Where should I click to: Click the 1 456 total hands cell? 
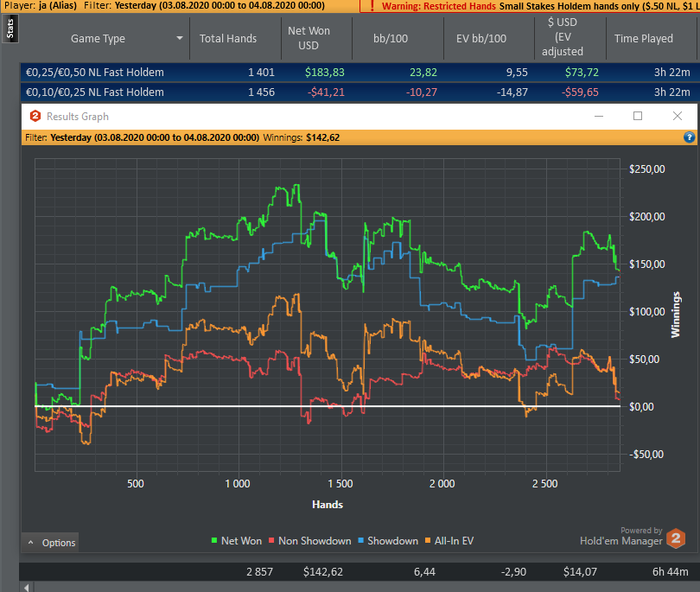pos(261,92)
